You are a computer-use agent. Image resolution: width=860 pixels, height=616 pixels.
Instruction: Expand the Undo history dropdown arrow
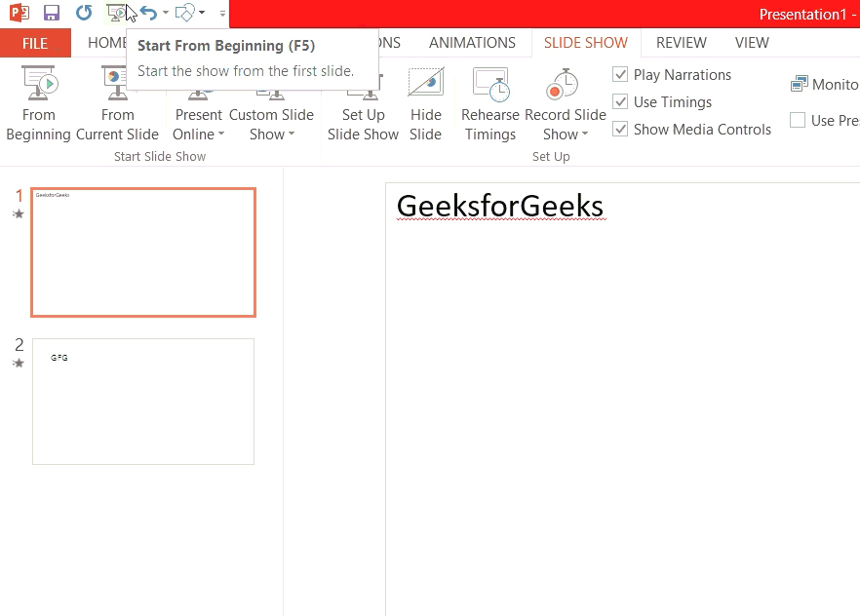[166, 12]
